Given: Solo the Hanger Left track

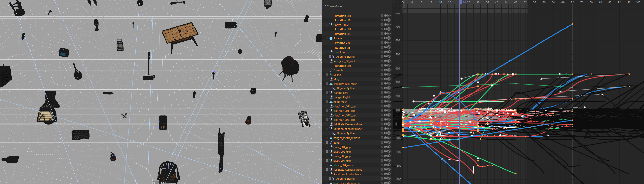Looking at the screenshot, I should 389,93.
